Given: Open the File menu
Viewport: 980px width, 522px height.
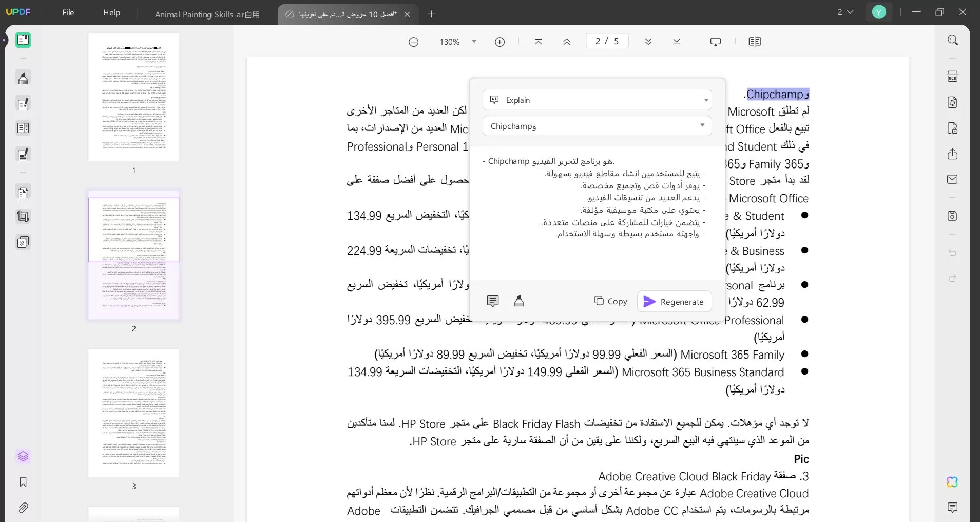Looking at the screenshot, I should pyautogui.click(x=67, y=12).
